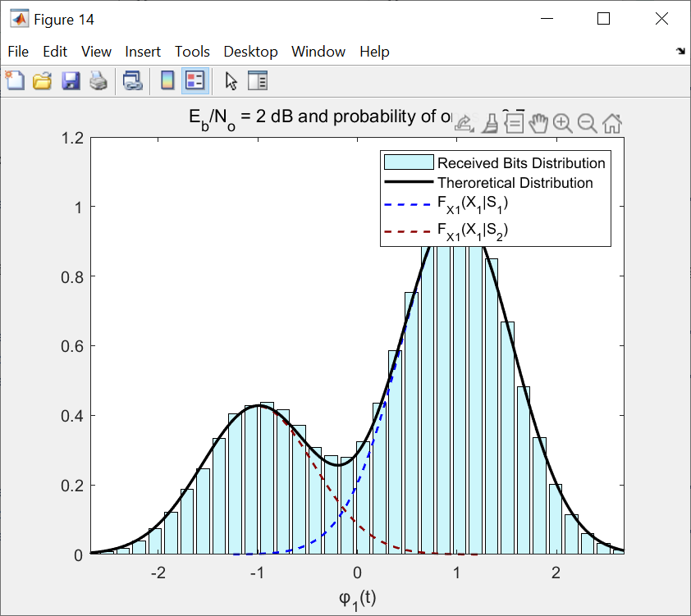This screenshot has height=616, width=691.
Task: Enable data tips on the axes
Action: click(x=515, y=123)
